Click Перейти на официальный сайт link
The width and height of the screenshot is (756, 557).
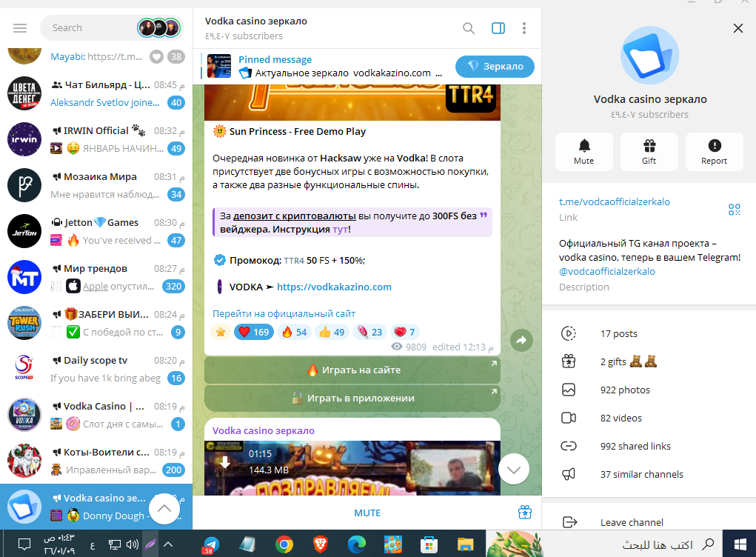click(x=284, y=313)
